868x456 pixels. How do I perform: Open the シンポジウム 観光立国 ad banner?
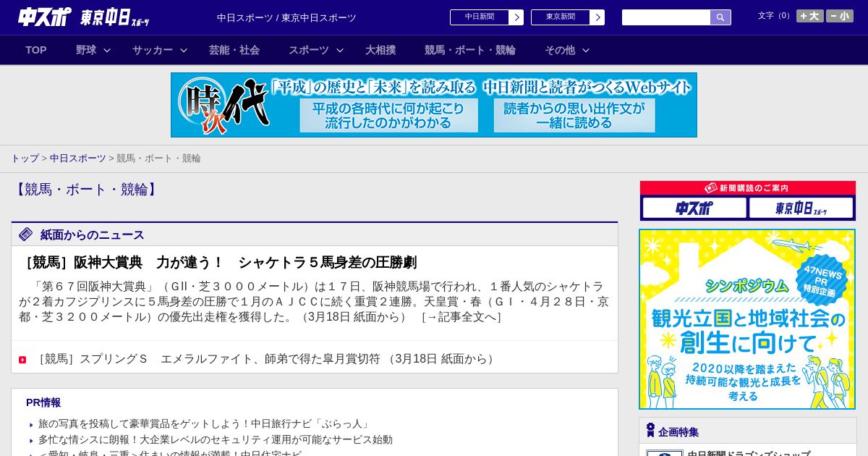747,319
